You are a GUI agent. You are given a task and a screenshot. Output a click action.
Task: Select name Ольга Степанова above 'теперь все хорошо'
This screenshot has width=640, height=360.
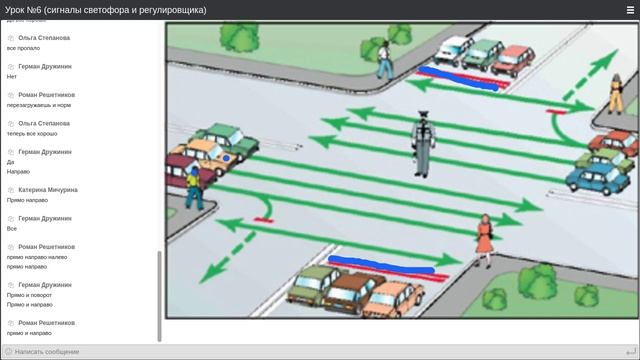pos(44,124)
